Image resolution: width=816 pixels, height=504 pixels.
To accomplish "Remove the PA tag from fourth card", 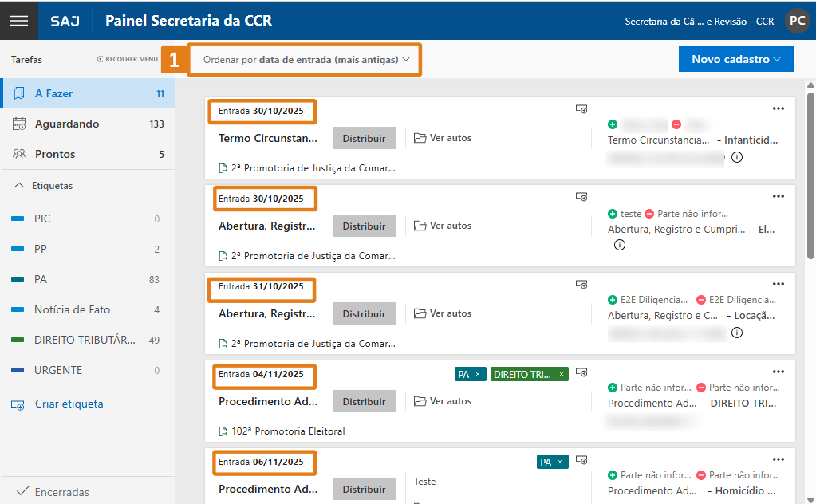I will point(478,374).
